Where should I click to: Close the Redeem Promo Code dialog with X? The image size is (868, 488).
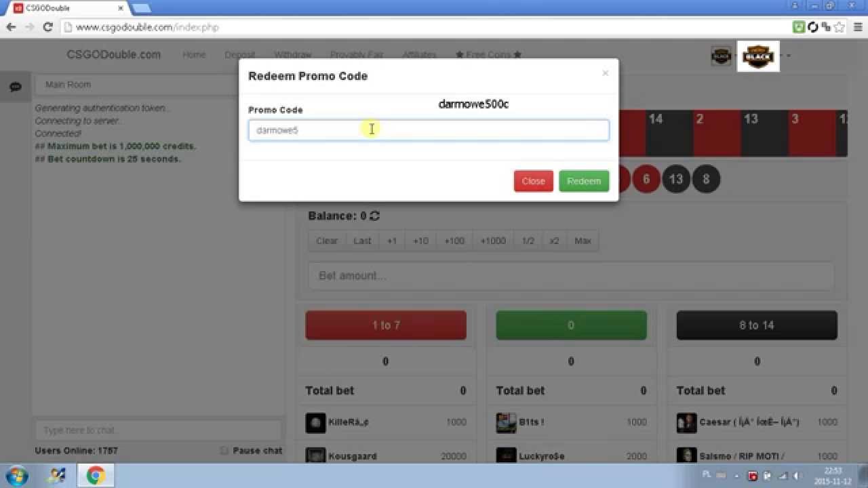(x=605, y=73)
